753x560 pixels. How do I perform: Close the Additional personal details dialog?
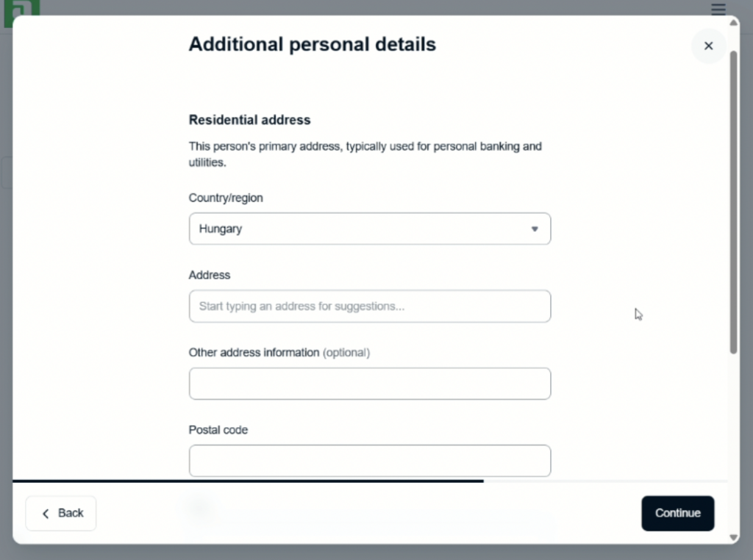coord(708,46)
